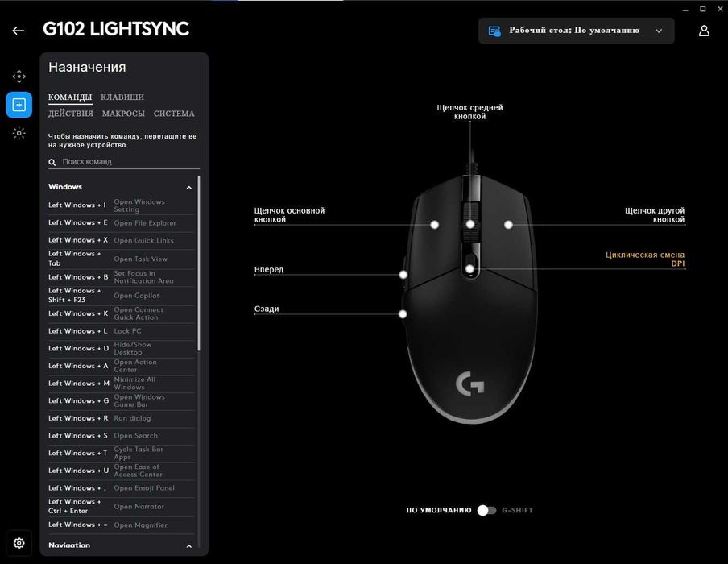
Task: Select Left Windows + S Open Search
Action: pyautogui.click(x=122, y=436)
